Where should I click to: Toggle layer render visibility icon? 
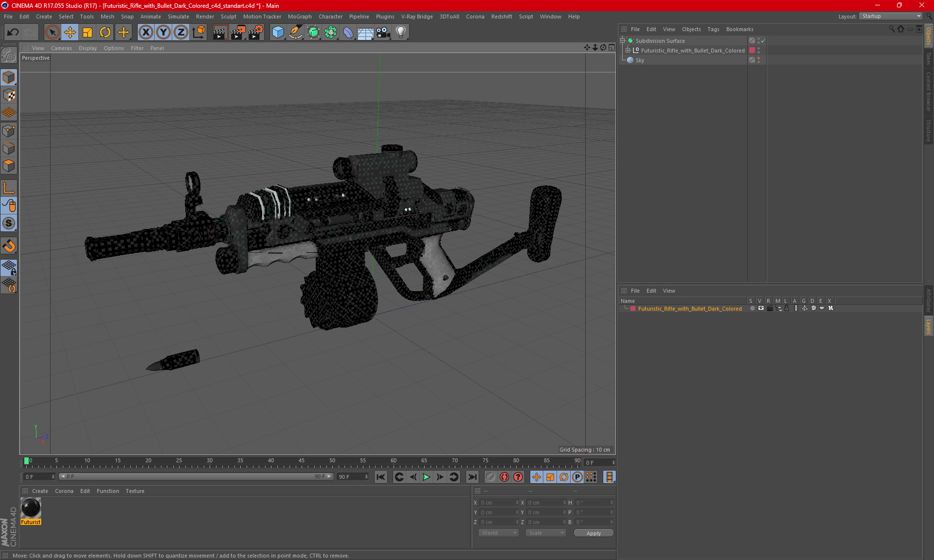click(x=770, y=308)
